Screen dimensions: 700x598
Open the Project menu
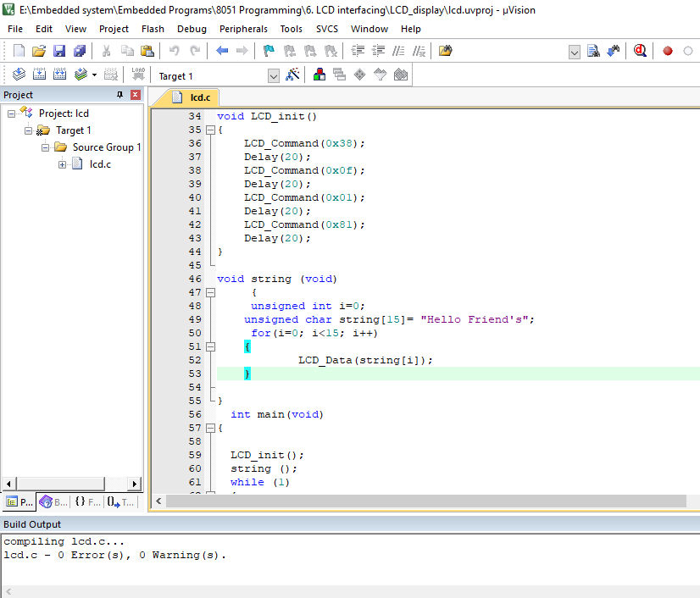114,29
